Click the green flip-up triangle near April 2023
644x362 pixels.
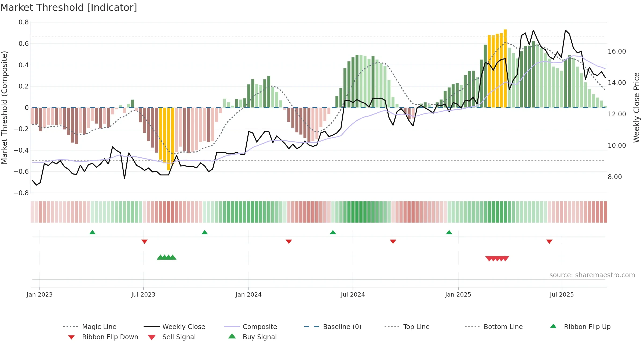[92, 232]
